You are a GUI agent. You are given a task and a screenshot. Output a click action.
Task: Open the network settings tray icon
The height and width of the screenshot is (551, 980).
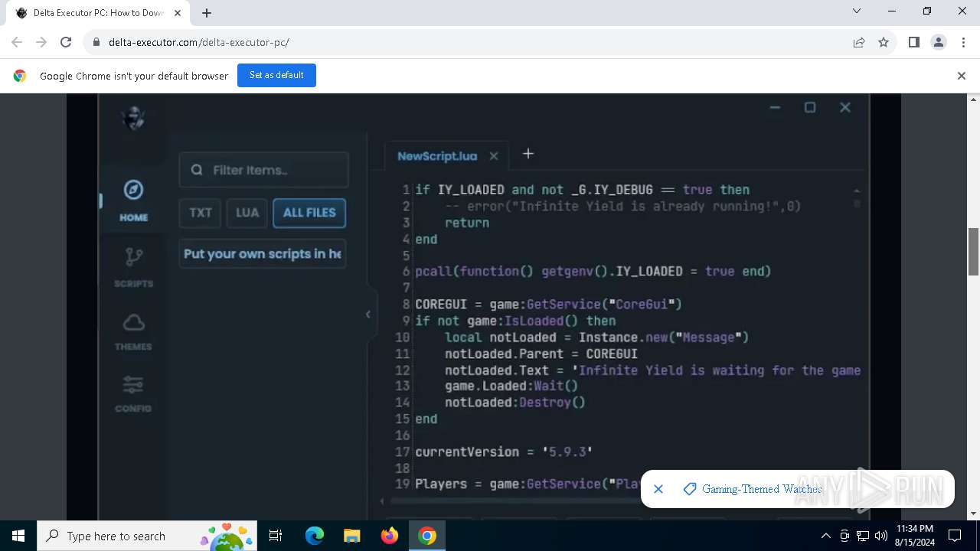863,536
